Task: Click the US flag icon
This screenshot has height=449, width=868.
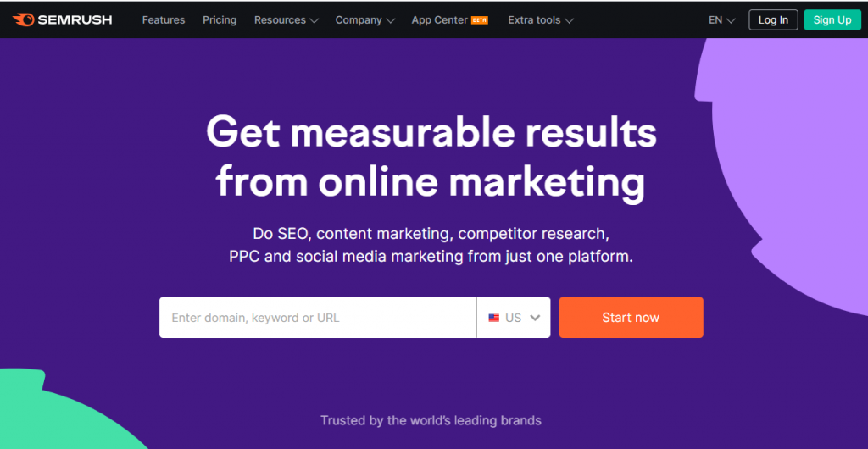Action: click(494, 318)
